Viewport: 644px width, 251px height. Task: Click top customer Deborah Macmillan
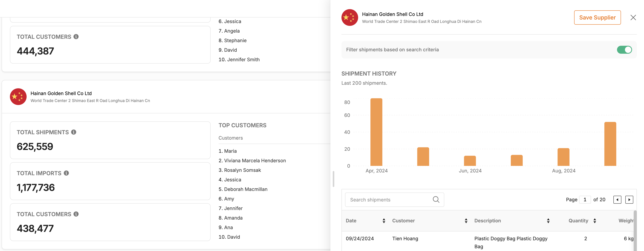[x=243, y=189]
